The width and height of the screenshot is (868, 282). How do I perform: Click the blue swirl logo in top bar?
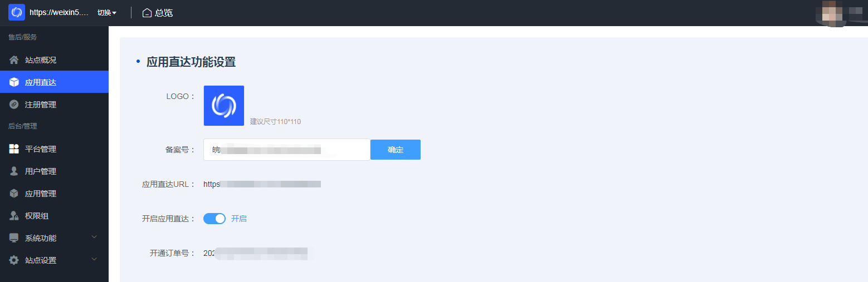pyautogui.click(x=17, y=12)
